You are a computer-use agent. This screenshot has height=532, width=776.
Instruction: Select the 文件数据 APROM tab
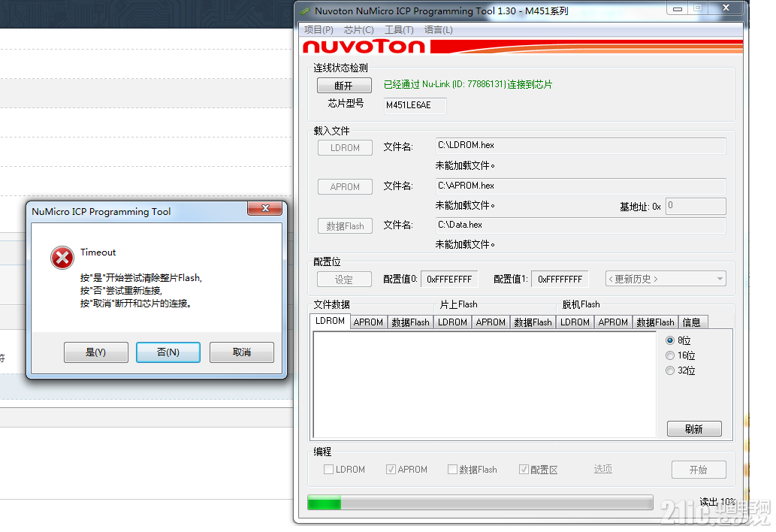(x=368, y=322)
